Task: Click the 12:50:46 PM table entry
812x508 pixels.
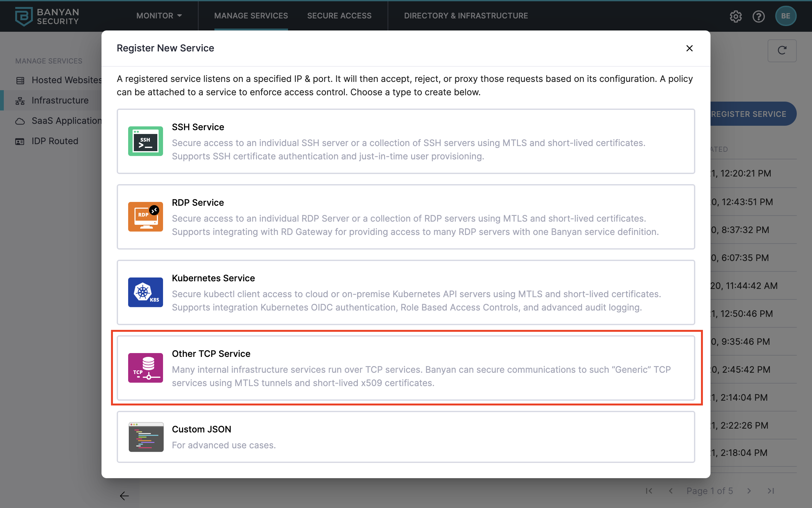Action: (742, 313)
